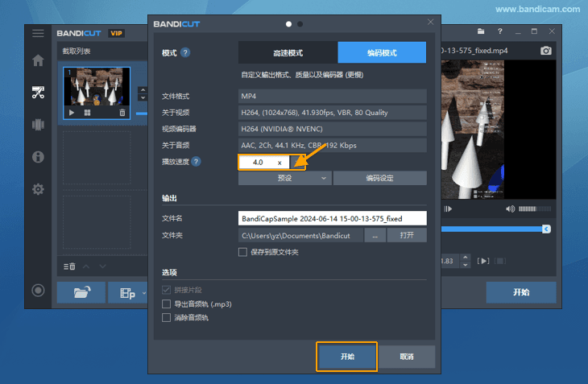The image size is (588, 384).
Task: Close the Bandicut export dialog
Action: [x=430, y=22]
